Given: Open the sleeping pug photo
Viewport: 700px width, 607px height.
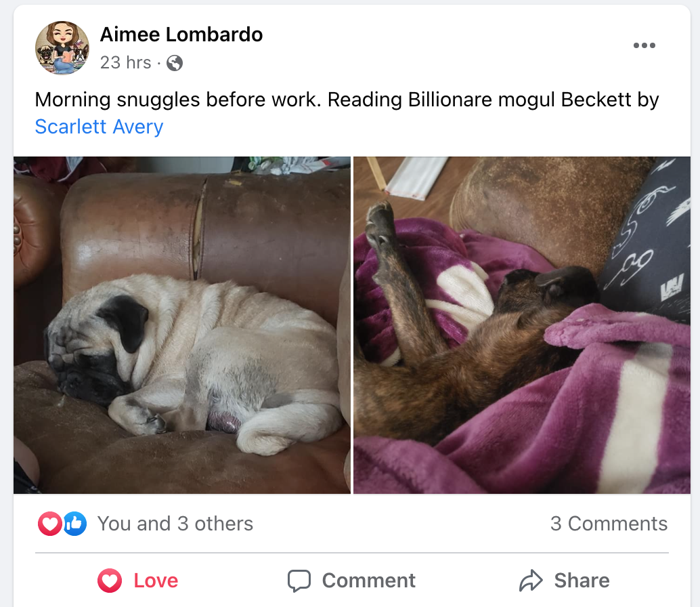Looking at the screenshot, I should point(182,325).
